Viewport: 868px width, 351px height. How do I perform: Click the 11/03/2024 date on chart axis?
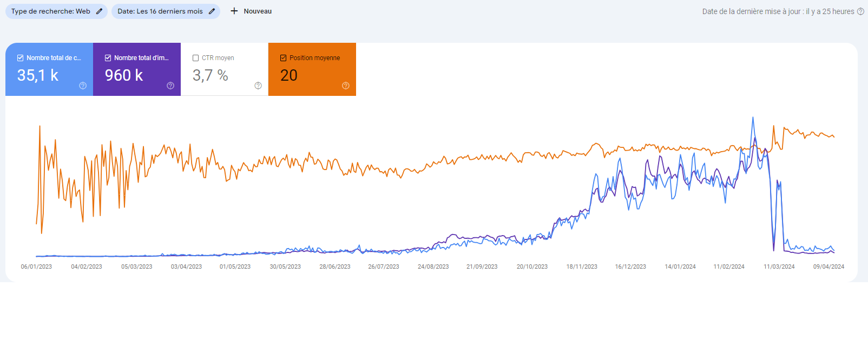[x=779, y=266]
